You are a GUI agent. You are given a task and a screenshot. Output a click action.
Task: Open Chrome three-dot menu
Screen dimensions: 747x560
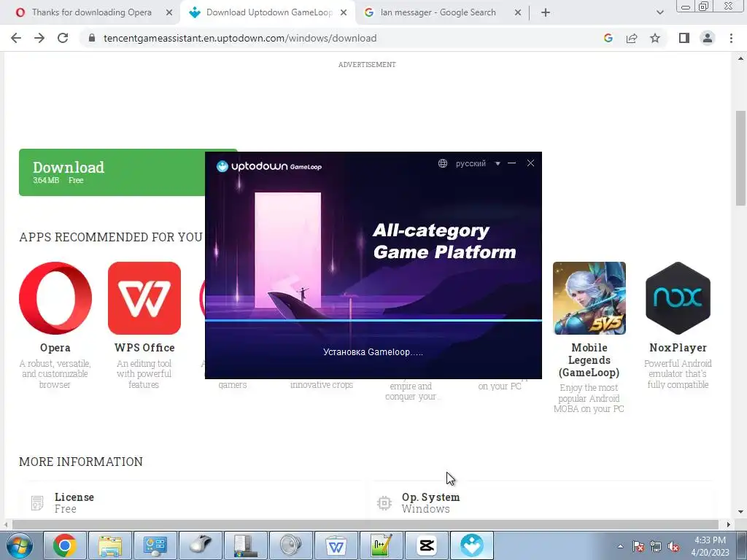click(731, 38)
